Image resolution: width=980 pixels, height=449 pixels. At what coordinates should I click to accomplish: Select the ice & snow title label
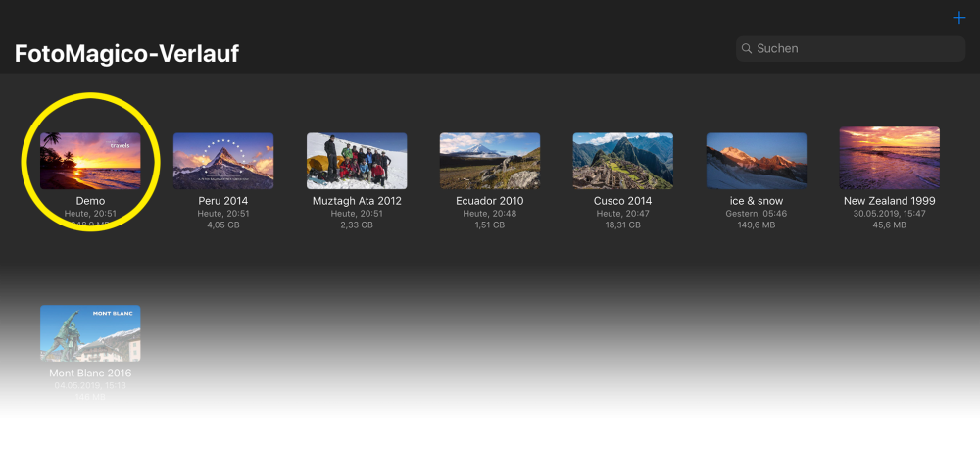point(757,201)
